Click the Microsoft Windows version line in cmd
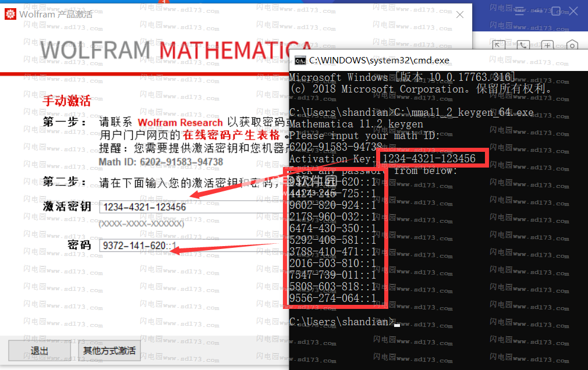The width and height of the screenshot is (588, 370). [402, 77]
